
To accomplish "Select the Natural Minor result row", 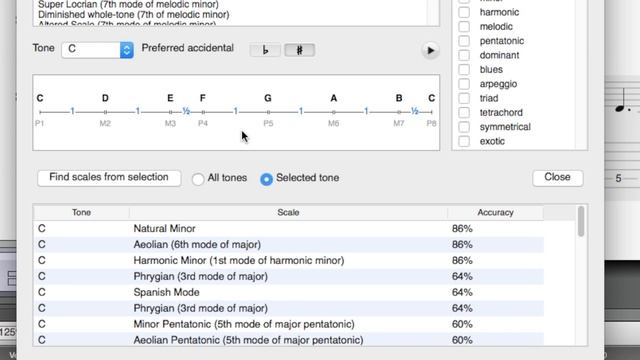I will tap(289, 229).
